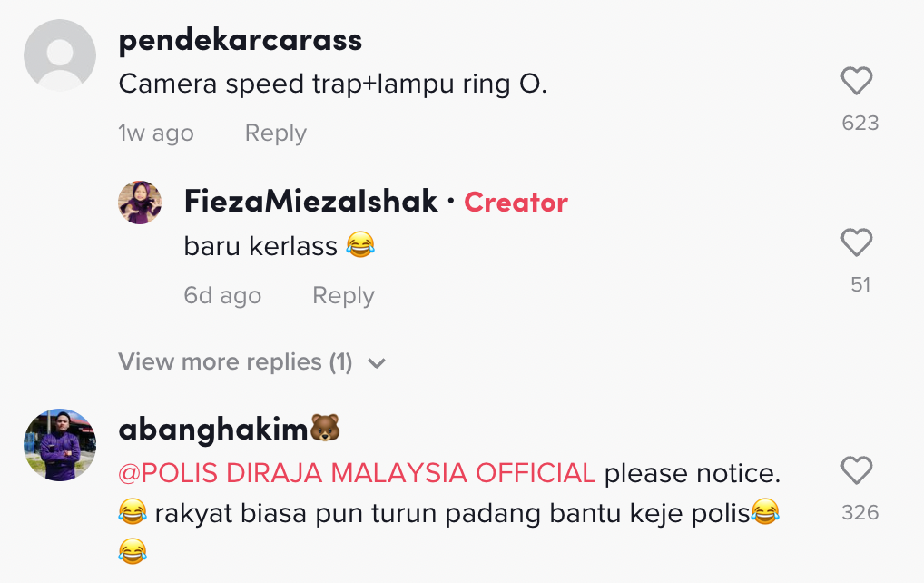
Task: Visit the FiezaMiezaIshak username link
Action: coord(310,202)
